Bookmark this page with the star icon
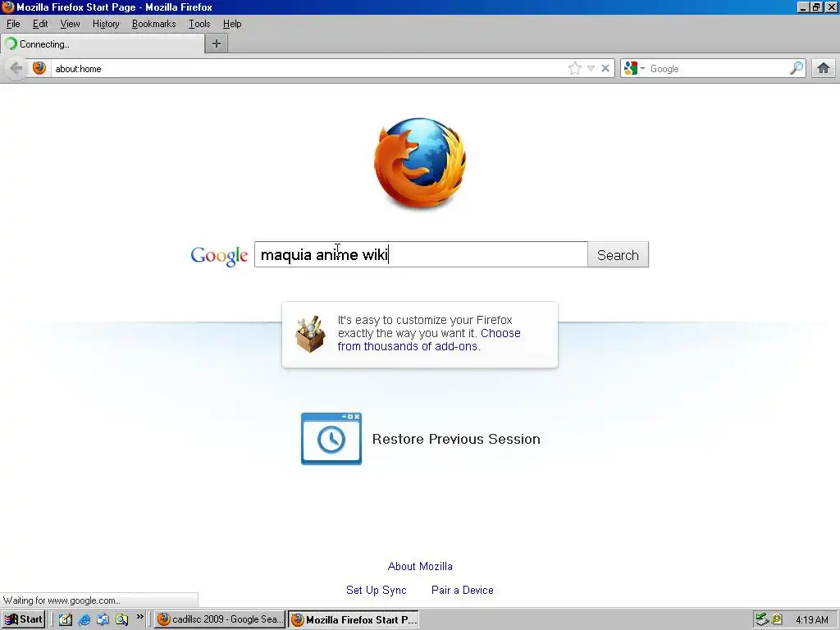Image resolution: width=840 pixels, height=630 pixels. coord(575,69)
